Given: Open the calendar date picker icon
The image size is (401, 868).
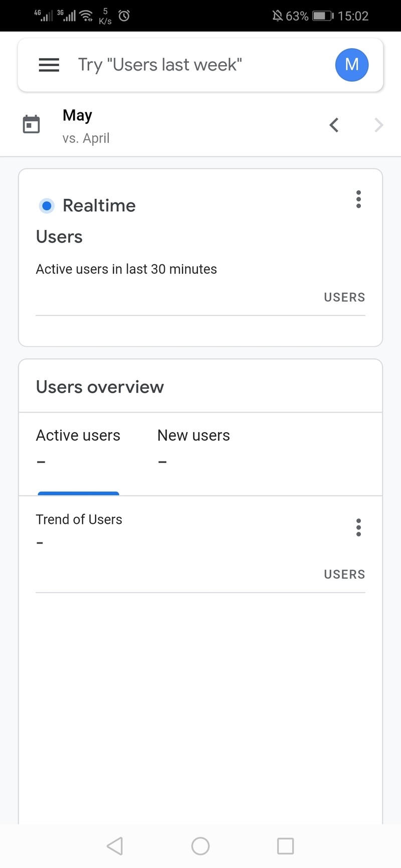Looking at the screenshot, I should [x=32, y=124].
